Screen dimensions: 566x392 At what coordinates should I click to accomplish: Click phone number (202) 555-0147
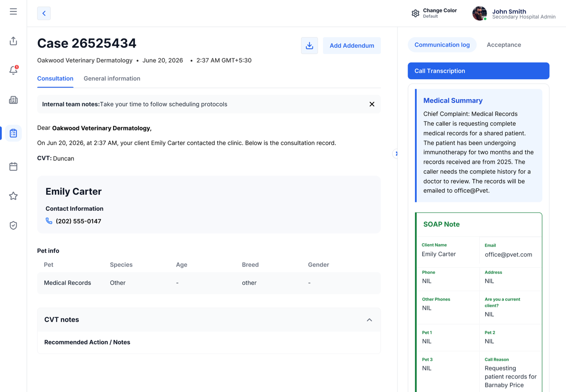coord(78,221)
